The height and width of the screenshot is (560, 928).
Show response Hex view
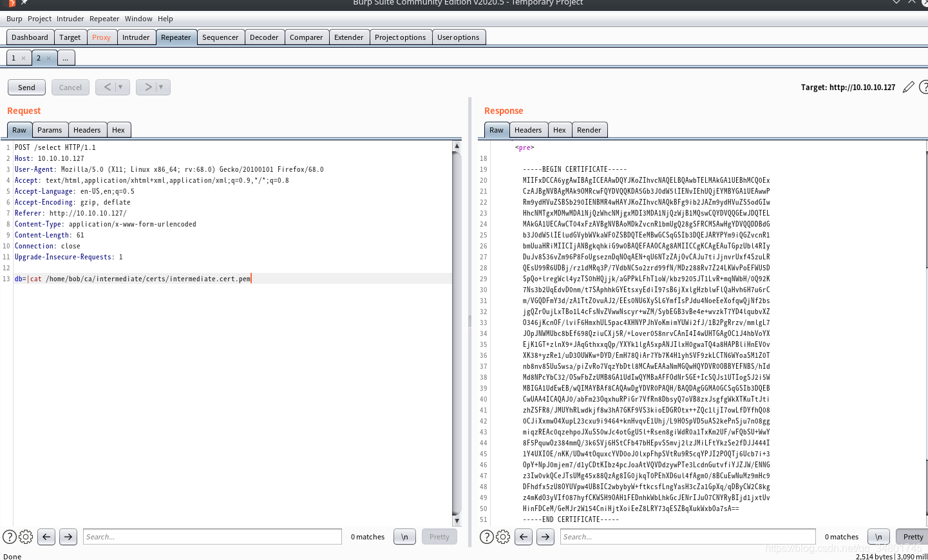560,130
